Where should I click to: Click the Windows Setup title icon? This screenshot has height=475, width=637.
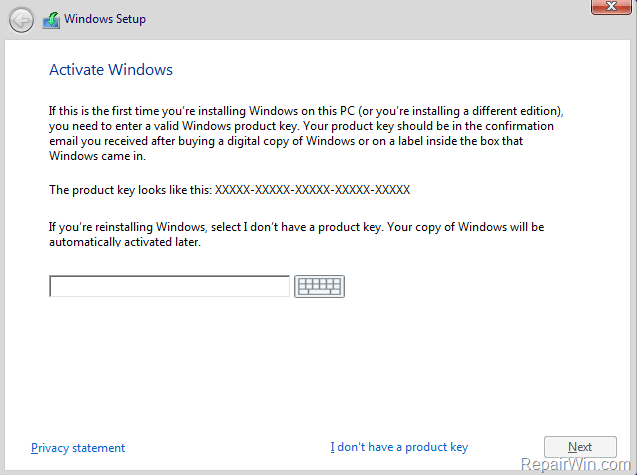(51, 20)
